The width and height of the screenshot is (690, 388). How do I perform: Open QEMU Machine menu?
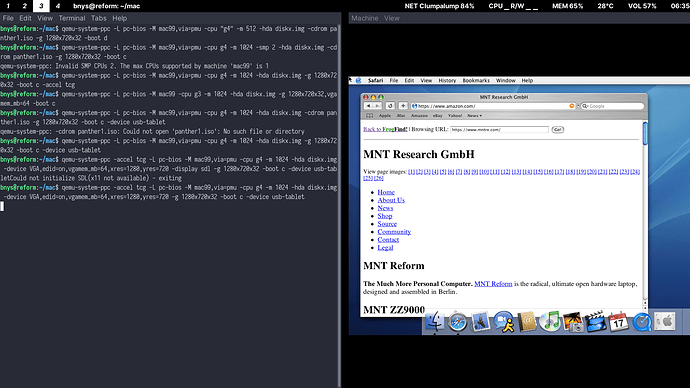tap(364, 18)
